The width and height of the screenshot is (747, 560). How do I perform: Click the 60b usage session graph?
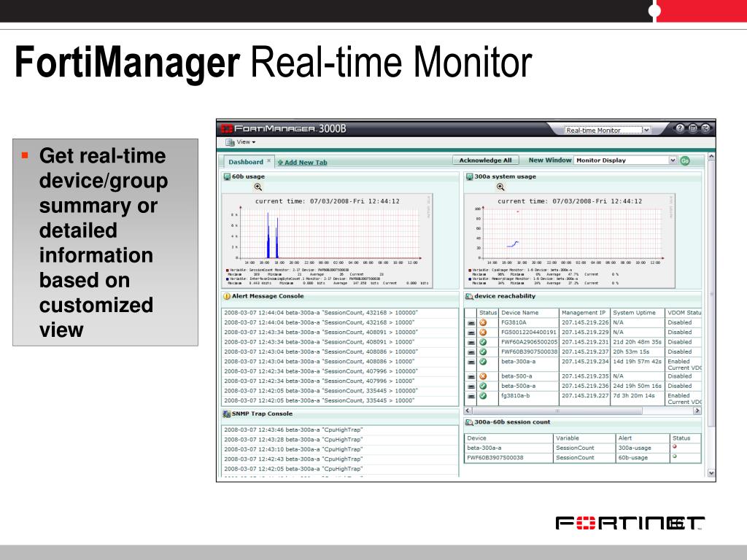click(x=328, y=241)
